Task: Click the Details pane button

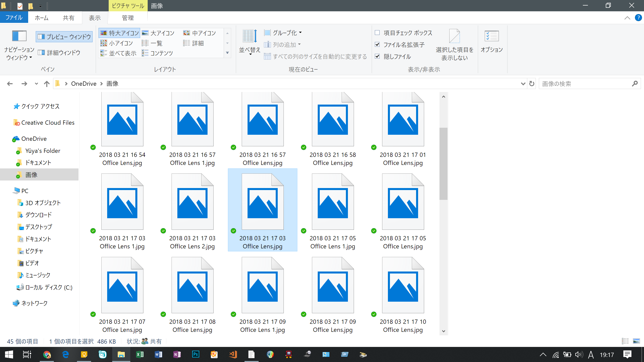Action: (59, 53)
